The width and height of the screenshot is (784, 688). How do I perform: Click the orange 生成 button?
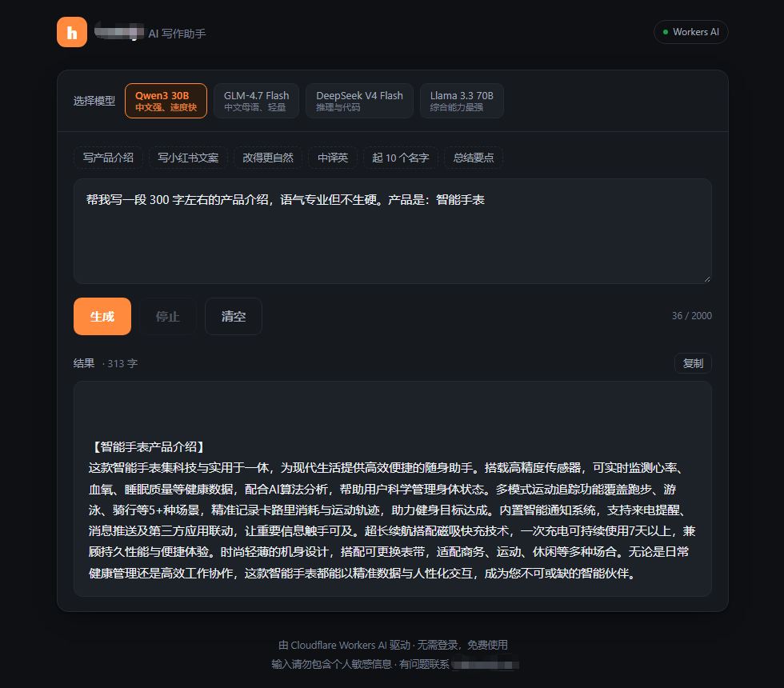point(102,317)
